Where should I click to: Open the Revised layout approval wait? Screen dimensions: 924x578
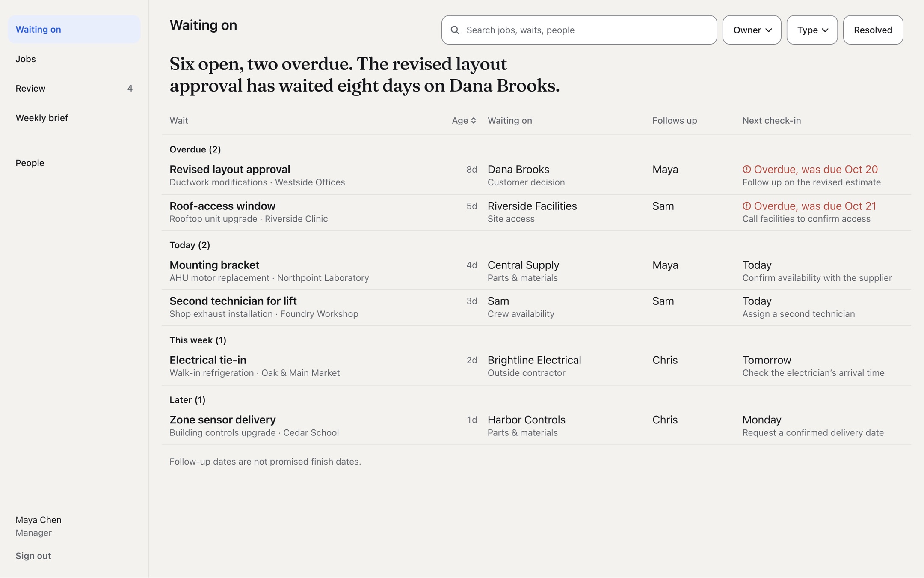pyautogui.click(x=230, y=170)
